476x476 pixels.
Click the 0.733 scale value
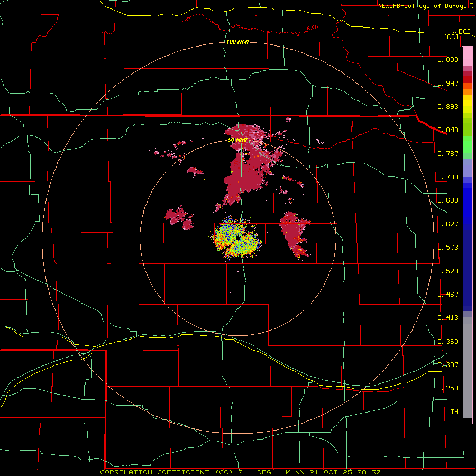[448, 177]
